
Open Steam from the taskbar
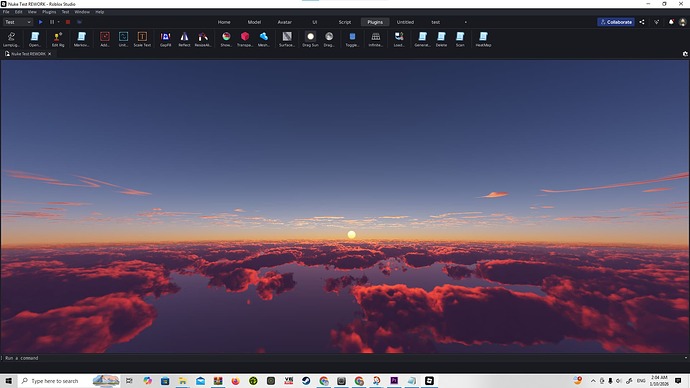pyautogui.click(x=306, y=381)
